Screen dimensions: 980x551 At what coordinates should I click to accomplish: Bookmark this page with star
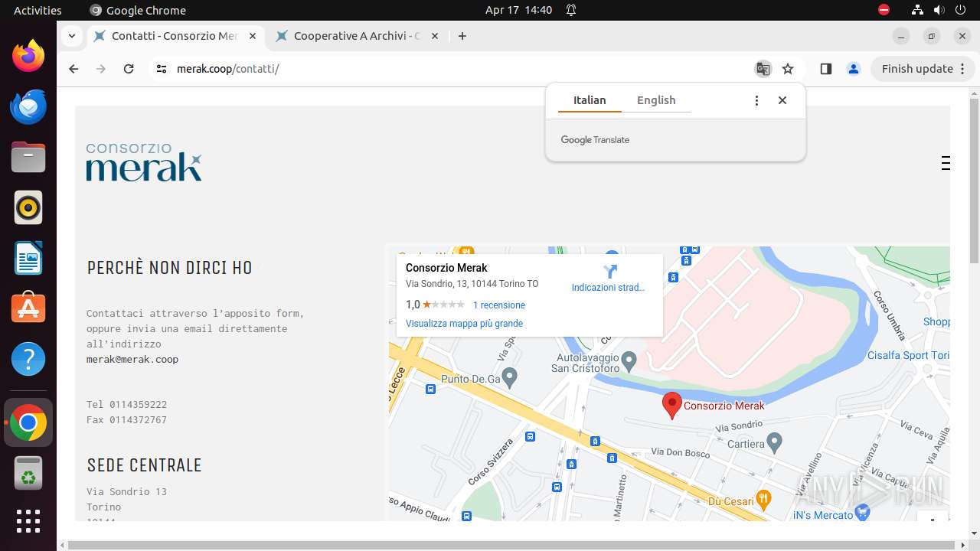coord(788,69)
